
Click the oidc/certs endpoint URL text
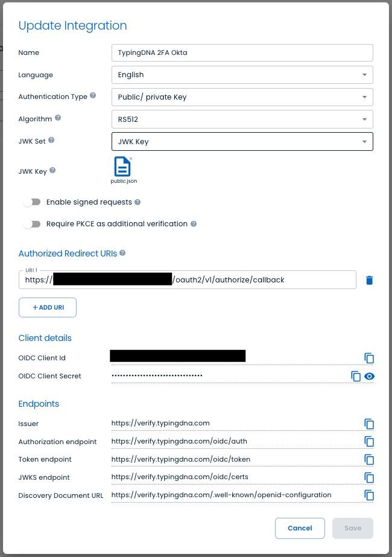click(180, 477)
